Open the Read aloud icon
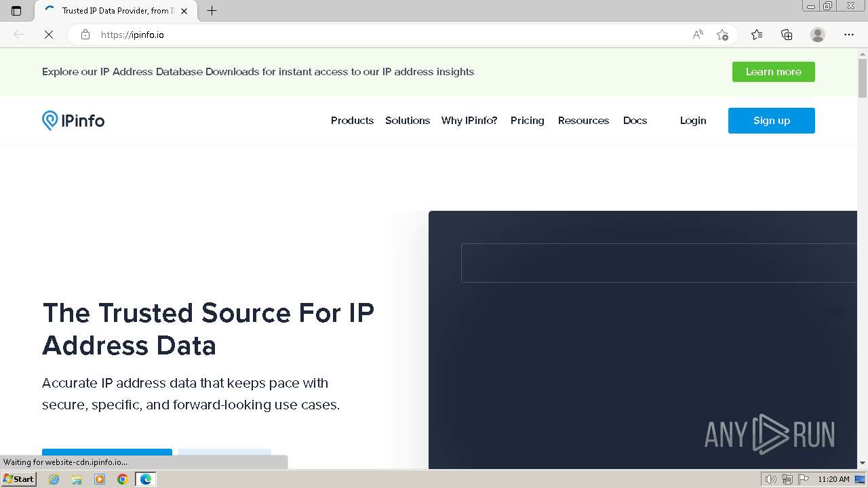This screenshot has width=868, height=488. click(698, 35)
